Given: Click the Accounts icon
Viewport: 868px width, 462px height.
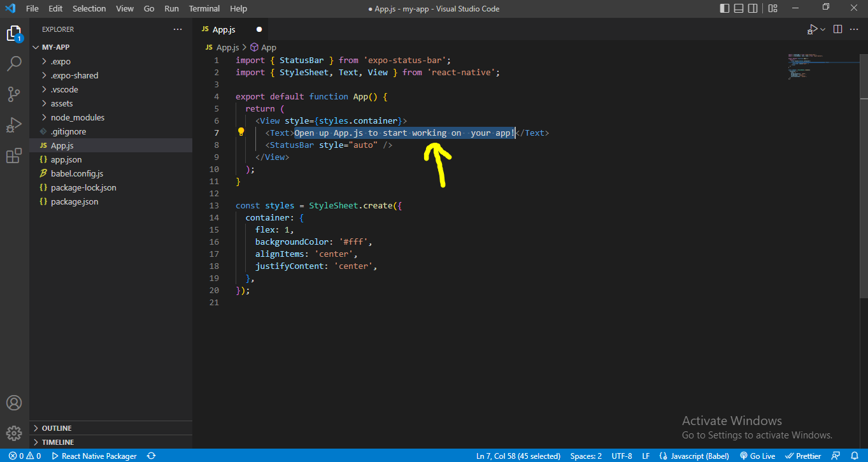Looking at the screenshot, I should (14, 403).
